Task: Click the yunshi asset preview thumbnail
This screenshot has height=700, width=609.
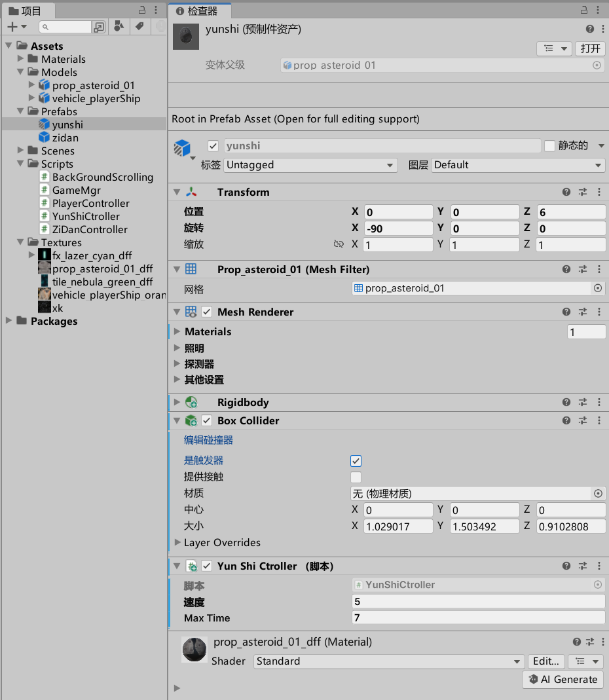Action: 186,37
